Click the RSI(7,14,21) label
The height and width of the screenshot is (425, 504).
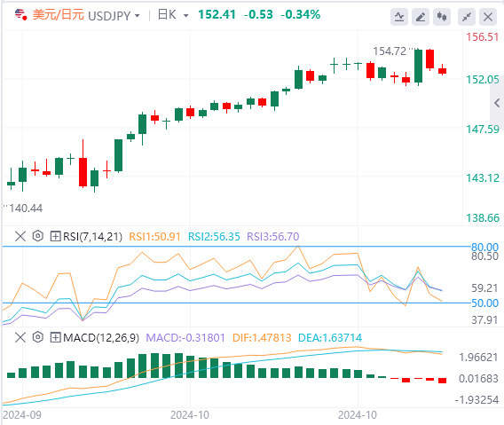[x=92, y=237]
